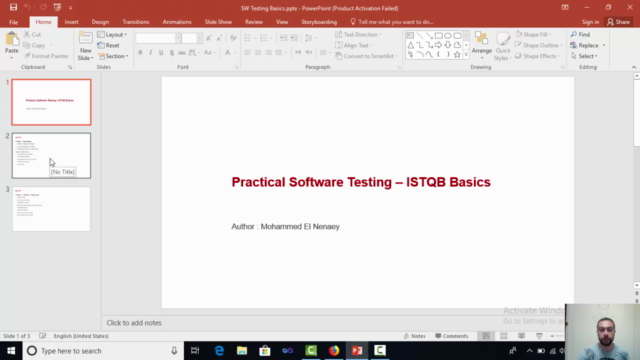Click the New Slide icon

tap(85, 39)
